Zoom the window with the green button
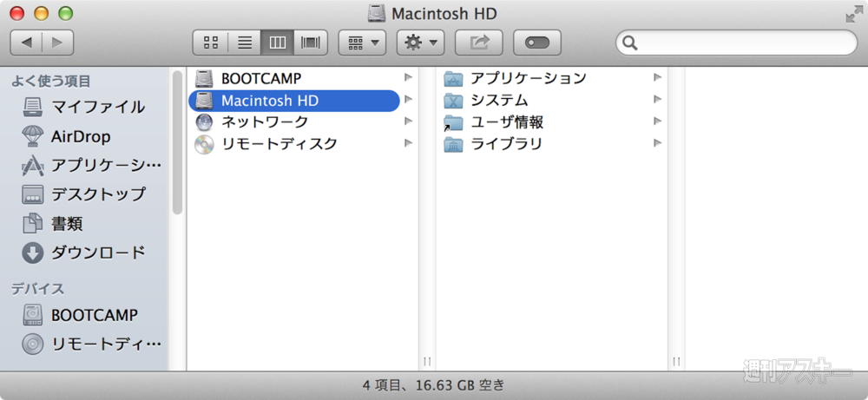Viewport: 868px width, 400px height. pyautogui.click(x=65, y=14)
